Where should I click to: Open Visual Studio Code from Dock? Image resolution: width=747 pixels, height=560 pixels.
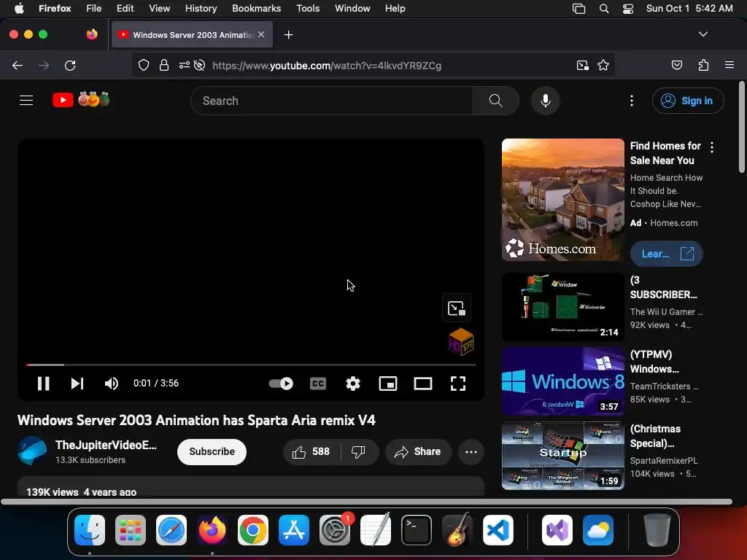coord(498,530)
